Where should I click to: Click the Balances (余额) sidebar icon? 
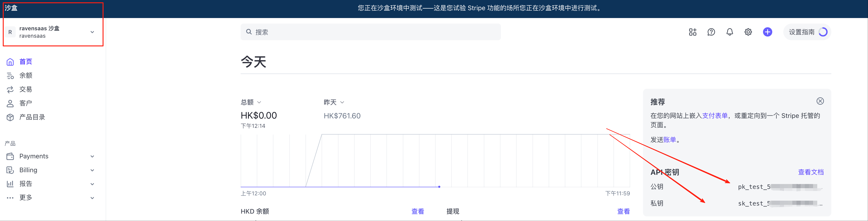pyautogui.click(x=10, y=76)
